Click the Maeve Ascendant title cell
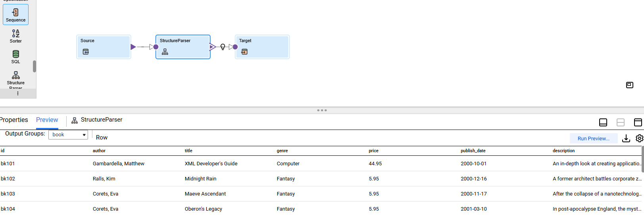644x215 pixels. tap(205, 194)
